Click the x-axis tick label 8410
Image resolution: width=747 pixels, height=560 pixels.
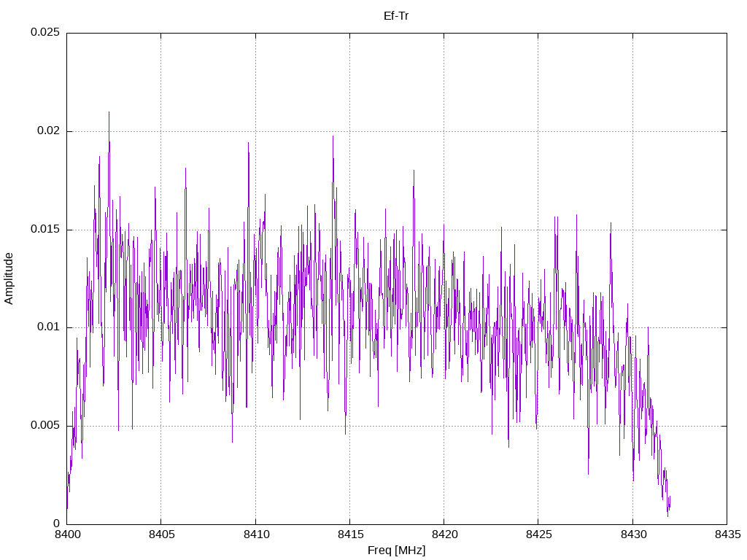256,534
